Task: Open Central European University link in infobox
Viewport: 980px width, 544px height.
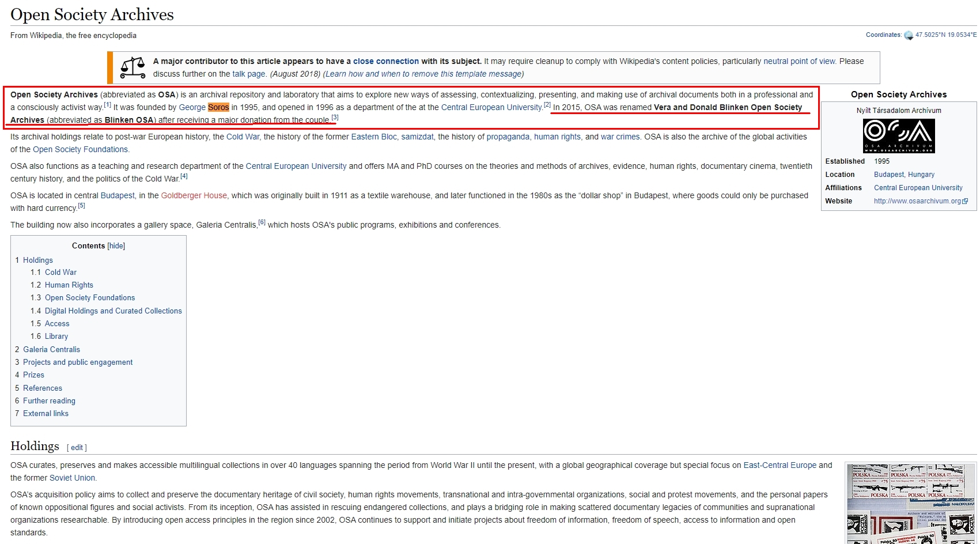Action: coord(918,188)
